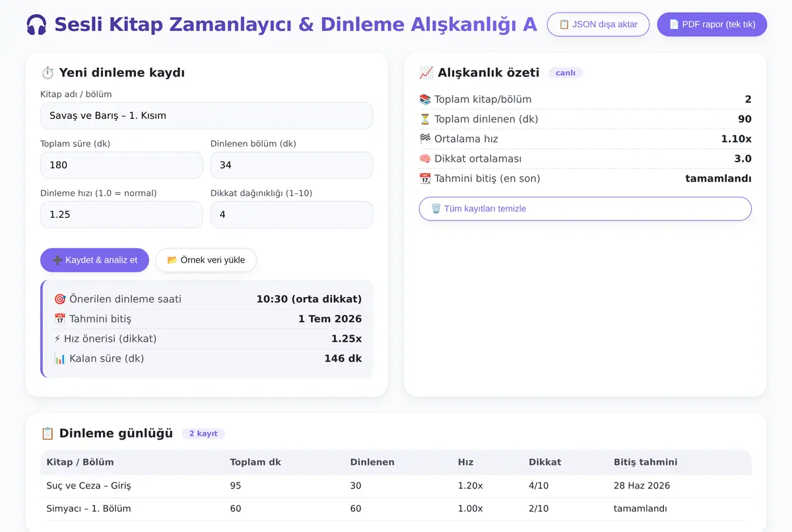The height and width of the screenshot is (532, 792).
Task: Click the 146 dk remaining time value
Action: pyautogui.click(x=343, y=358)
